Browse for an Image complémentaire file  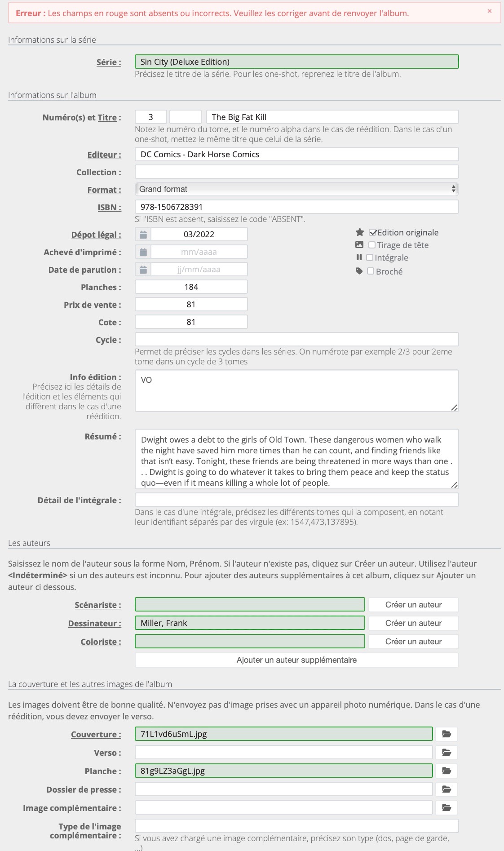(446, 808)
